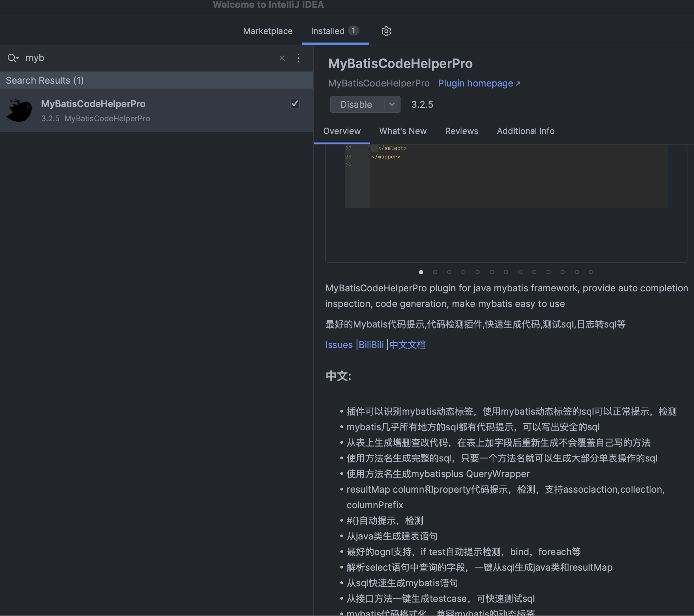This screenshot has height=616, width=694.
Task: Open the Plugin homepage link
Action: 475,83
